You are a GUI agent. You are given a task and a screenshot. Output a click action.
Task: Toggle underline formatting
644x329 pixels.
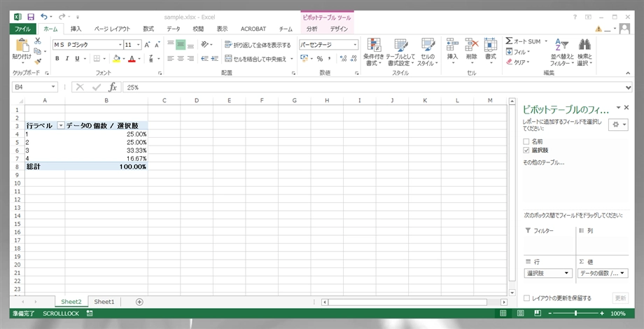[77, 59]
